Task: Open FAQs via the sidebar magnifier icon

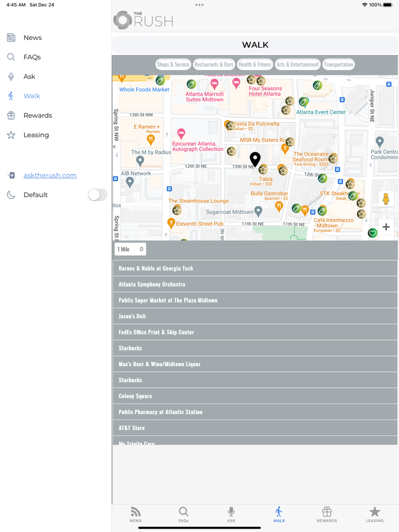Action: point(11,57)
